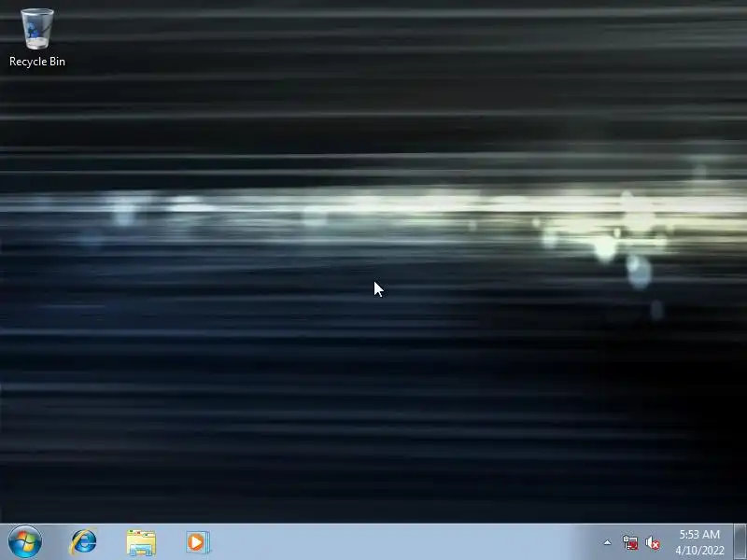Select the Recycle Bin desktop icon

click(x=37, y=37)
